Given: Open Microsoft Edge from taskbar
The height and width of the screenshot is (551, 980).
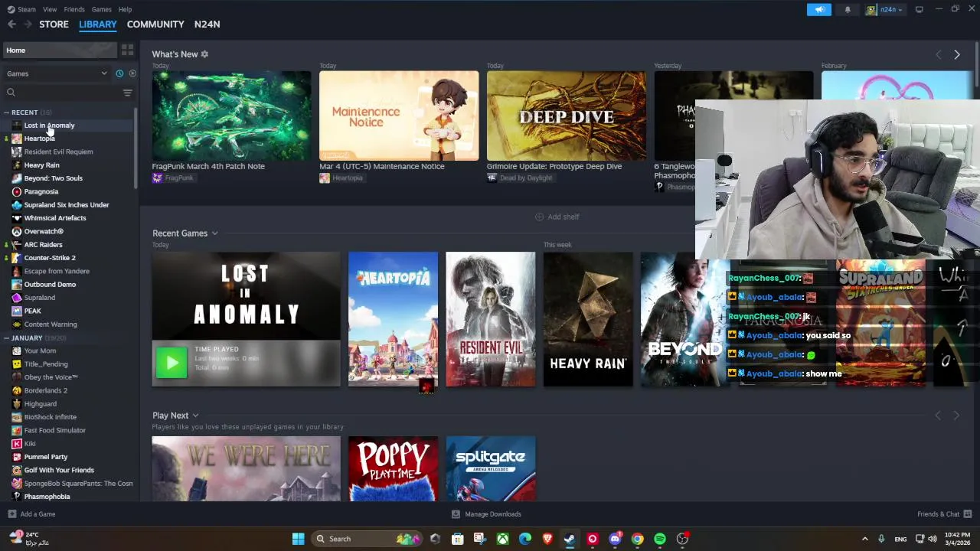Looking at the screenshot, I should click(x=525, y=539).
